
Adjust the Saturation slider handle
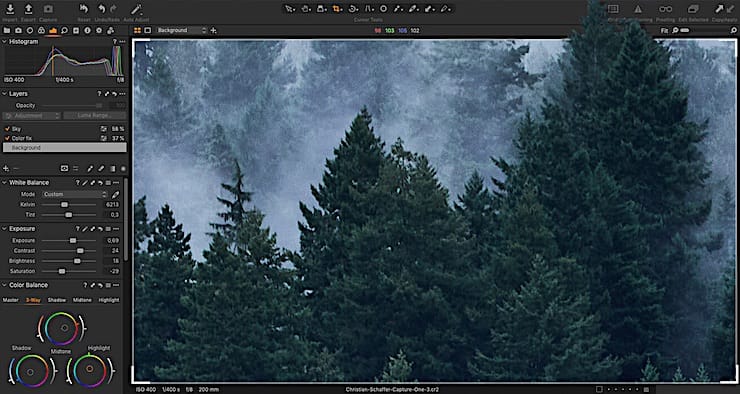click(62, 271)
